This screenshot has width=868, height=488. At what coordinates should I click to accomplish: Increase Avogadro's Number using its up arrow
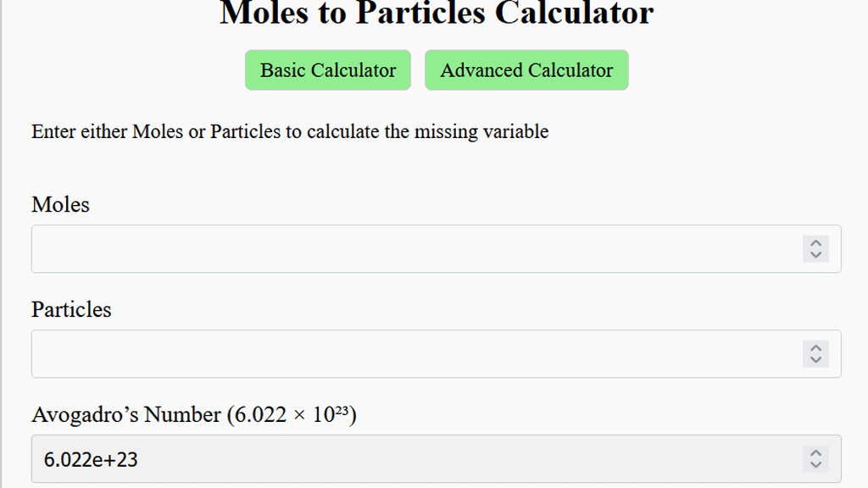[x=815, y=453]
